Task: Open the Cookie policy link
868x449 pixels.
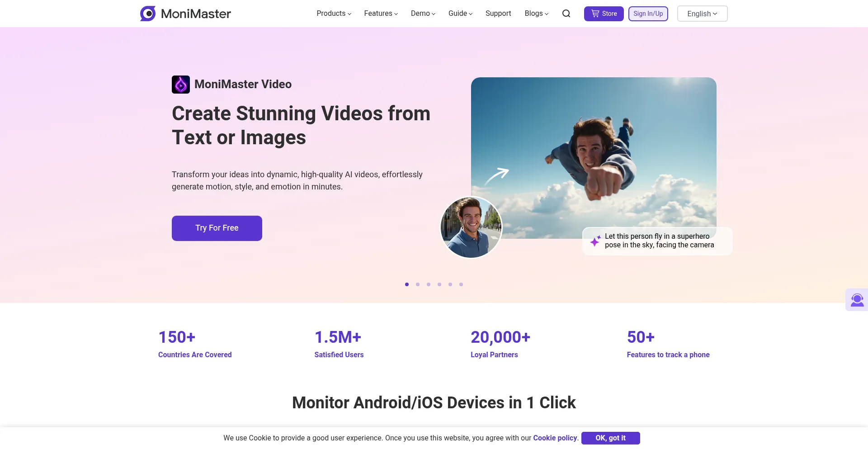Action: (555, 438)
